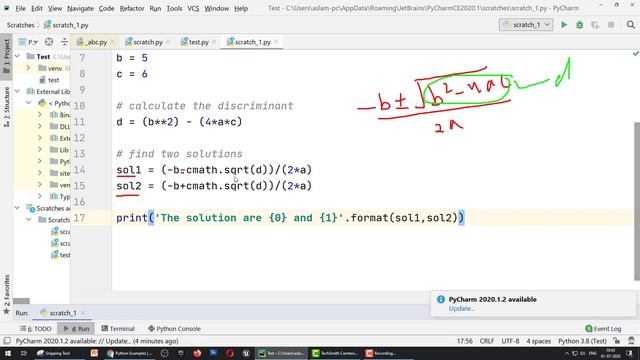The image size is (640, 360).
Task: Collapse Scratches and Consoles node
Action: (x=18, y=208)
